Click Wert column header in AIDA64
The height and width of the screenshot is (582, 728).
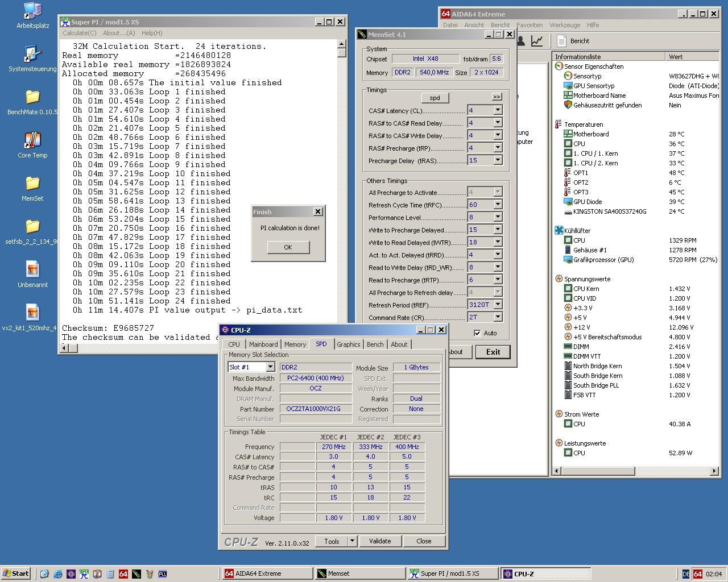tap(693, 56)
